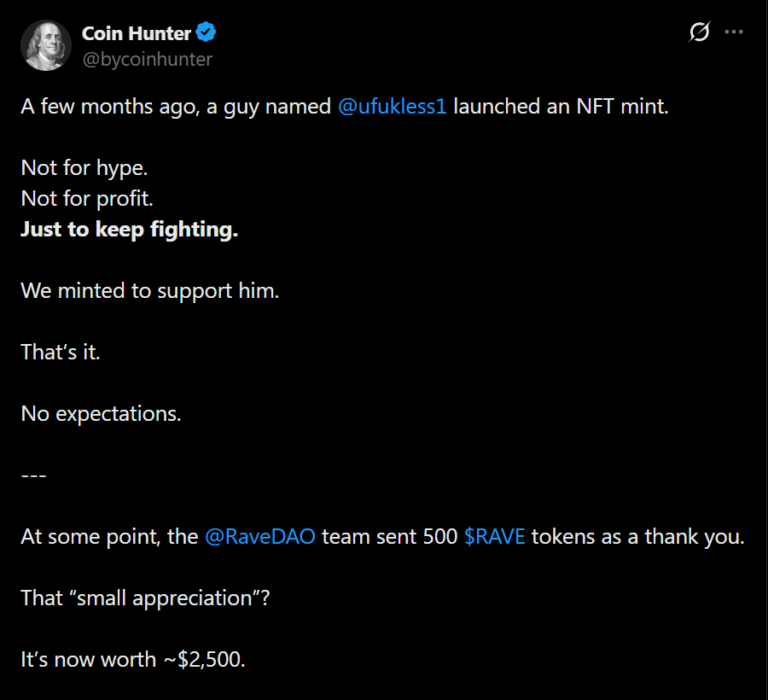Click the "No expectations." line
Viewport: 768px width, 700px height.
pyautogui.click(x=101, y=414)
